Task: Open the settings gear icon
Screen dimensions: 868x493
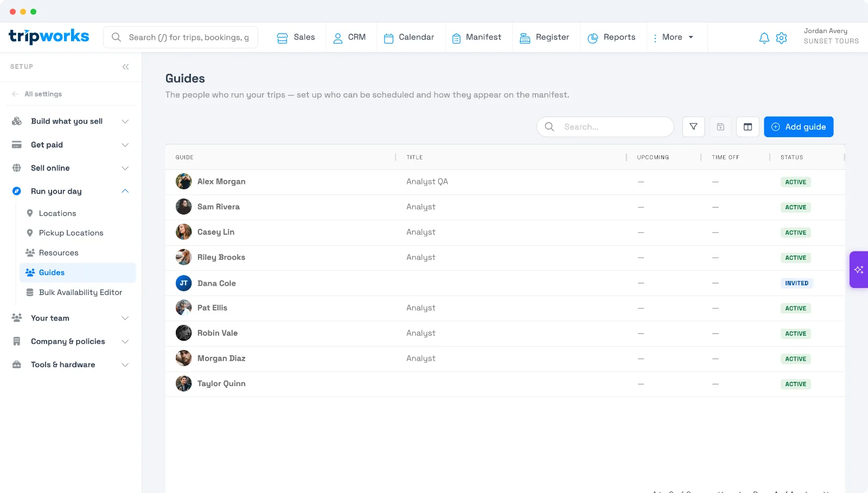Action: (x=781, y=38)
